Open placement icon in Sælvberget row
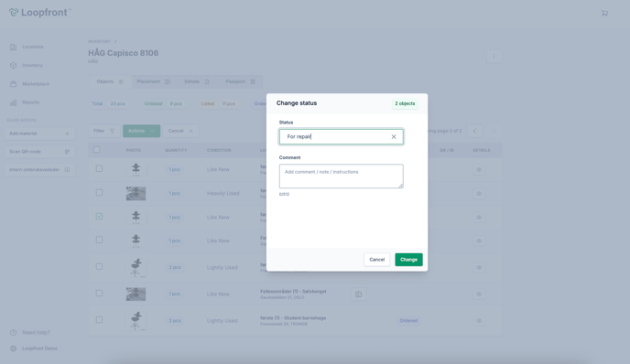 (x=358, y=294)
